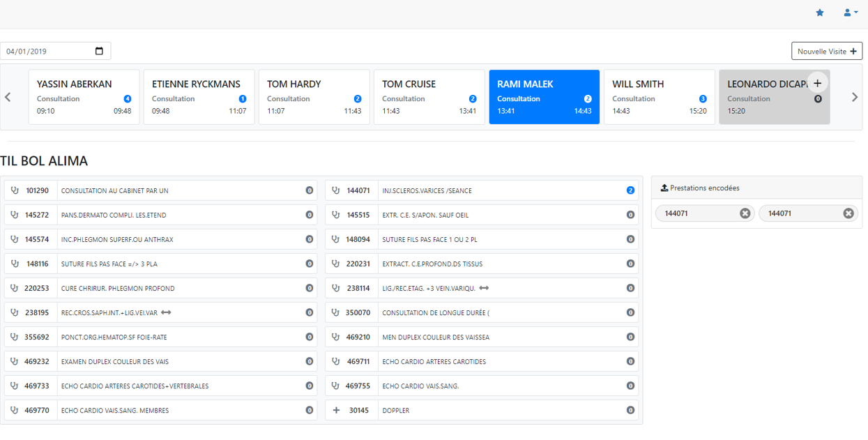Click the plus icon beside 30145 Doppler

[336, 410]
